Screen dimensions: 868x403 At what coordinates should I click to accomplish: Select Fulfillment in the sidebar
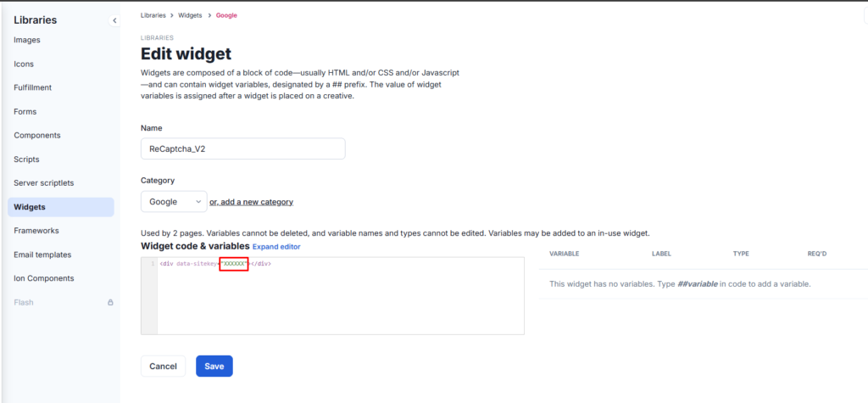coord(61,87)
